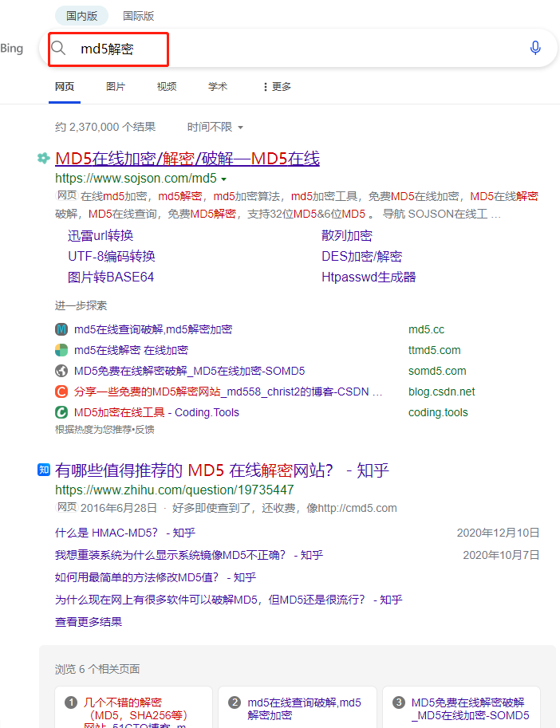Open the DES加密/解密 sitelink
Viewport: 560px width, 728px height.
point(361,256)
